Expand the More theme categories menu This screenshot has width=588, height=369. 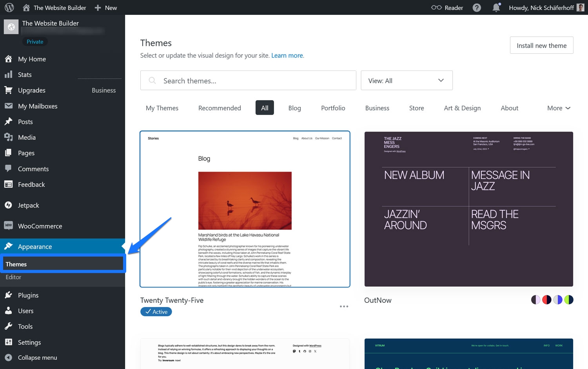coord(559,108)
